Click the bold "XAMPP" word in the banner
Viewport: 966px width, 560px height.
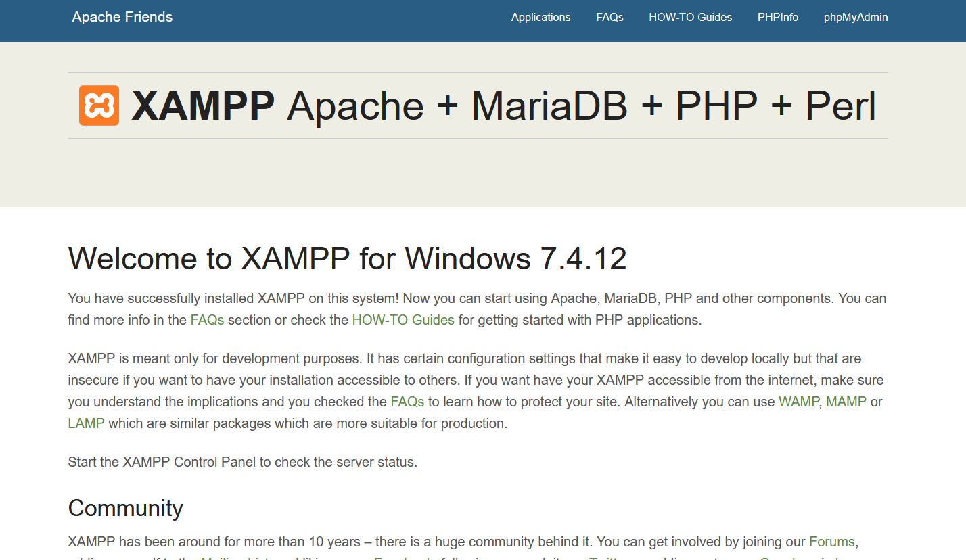pos(203,106)
